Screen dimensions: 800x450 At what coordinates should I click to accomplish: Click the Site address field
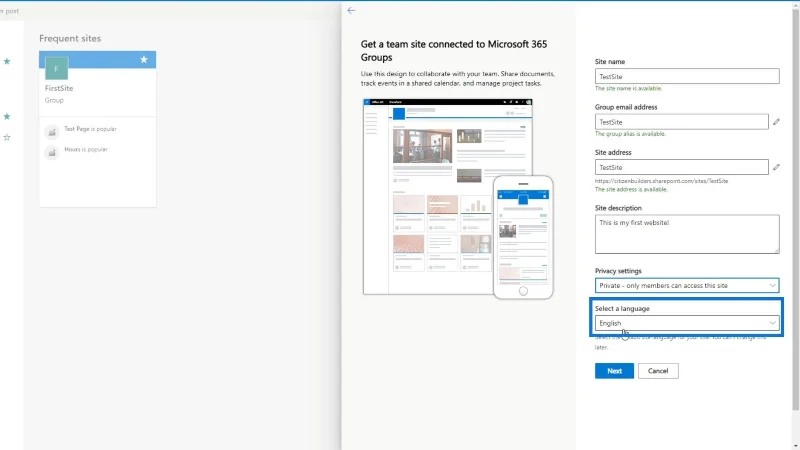(682, 167)
